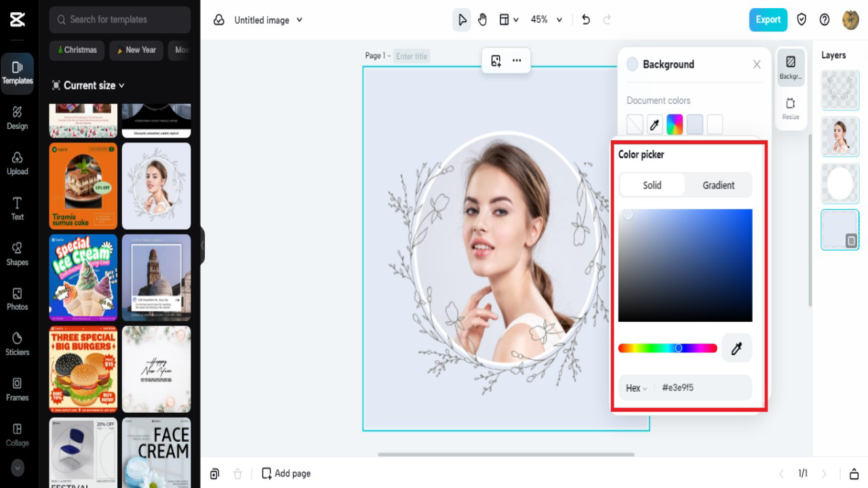Click the Search for templates field
Viewport: 868px width, 488px height.
pyautogui.click(x=120, y=20)
